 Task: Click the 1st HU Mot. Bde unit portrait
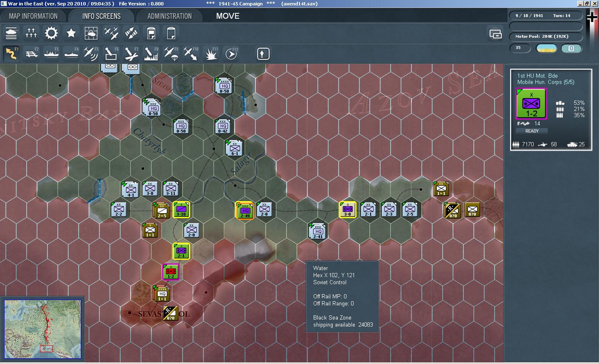pos(531,104)
